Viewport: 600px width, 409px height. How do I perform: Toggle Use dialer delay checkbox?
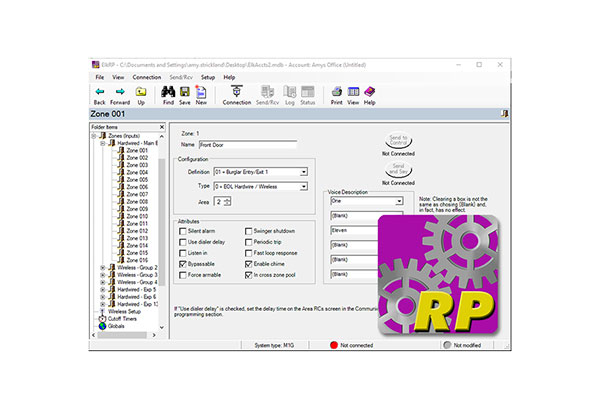pos(183,242)
